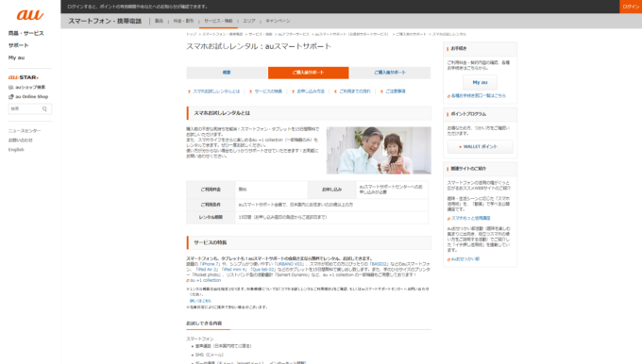Open the URBANO V03 link
Viewport: 642px width, 364px height.
pos(289,264)
